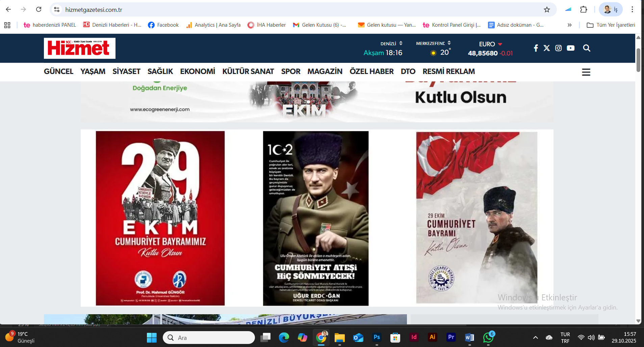Expand the bookmarks overflow chevron

click(x=570, y=25)
